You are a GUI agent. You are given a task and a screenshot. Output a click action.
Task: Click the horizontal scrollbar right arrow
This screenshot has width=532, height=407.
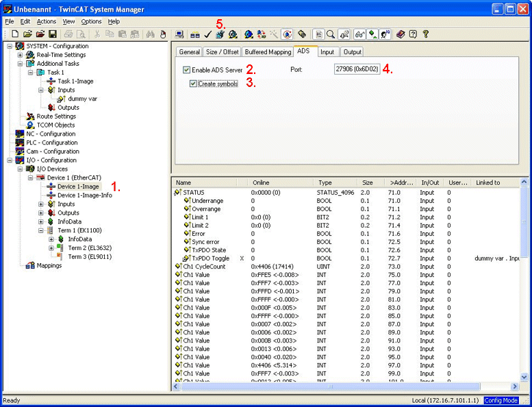click(x=515, y=386)
